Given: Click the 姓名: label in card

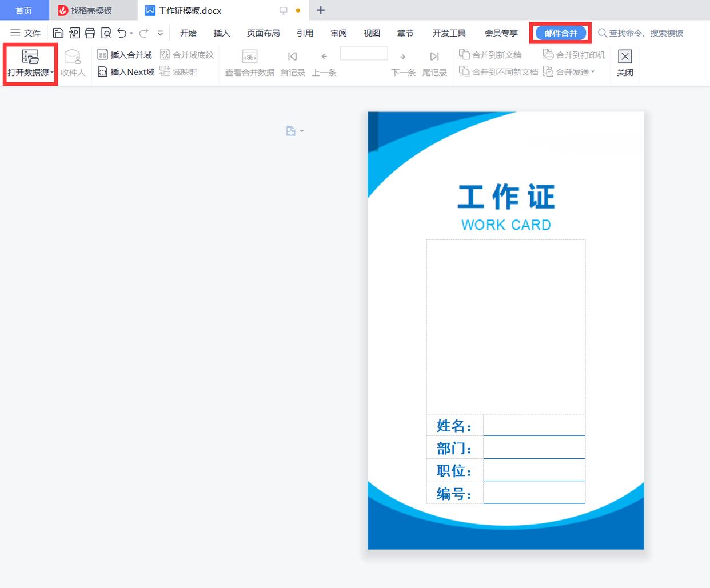Looking at the screenshot, I should click(454, 426).
